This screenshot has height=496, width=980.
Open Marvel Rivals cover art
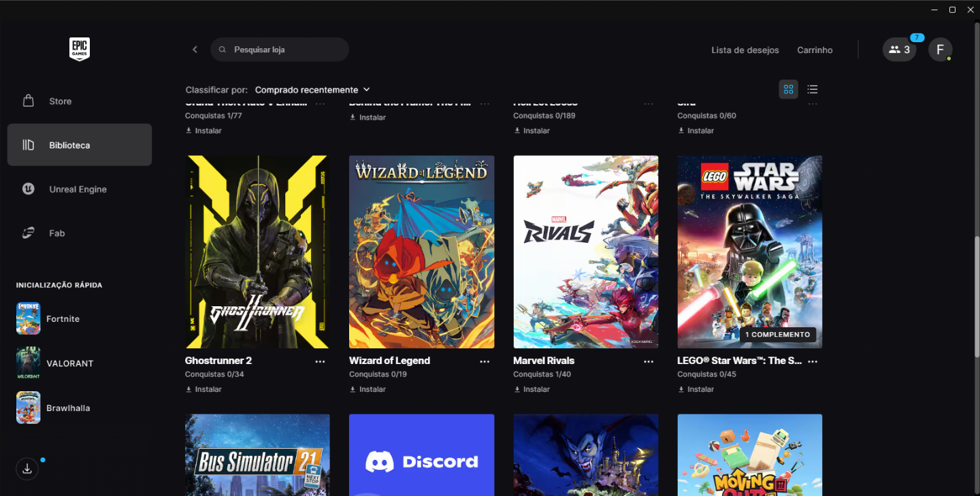[x=586, y=252]
